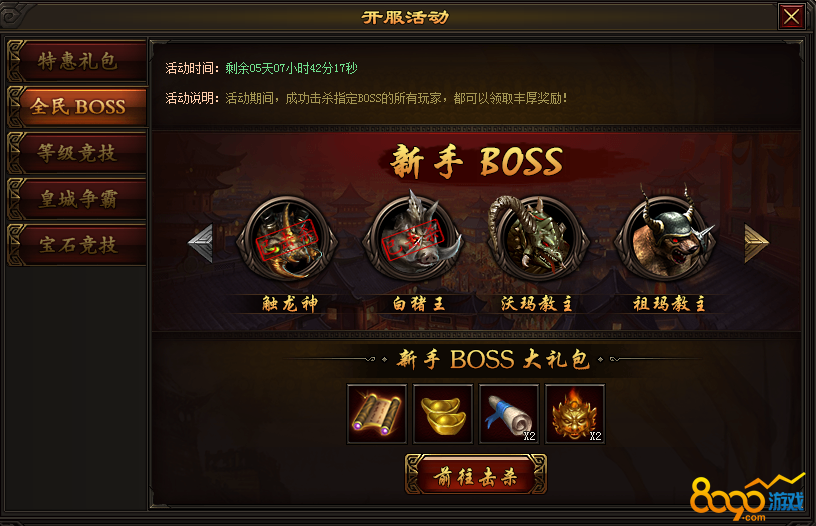Click the blue ribbon scroll reward
The image size is (816, 526).
(x=509, y=414)
